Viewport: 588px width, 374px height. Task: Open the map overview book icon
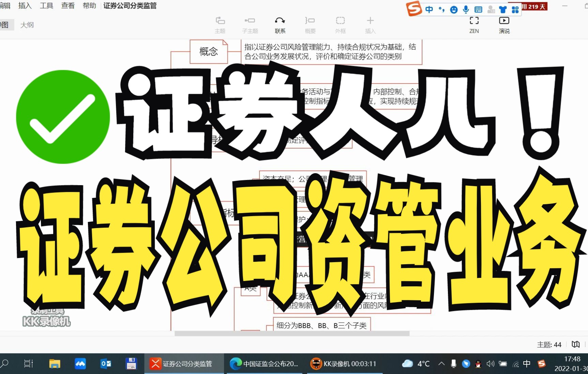[x=576, y=344]
